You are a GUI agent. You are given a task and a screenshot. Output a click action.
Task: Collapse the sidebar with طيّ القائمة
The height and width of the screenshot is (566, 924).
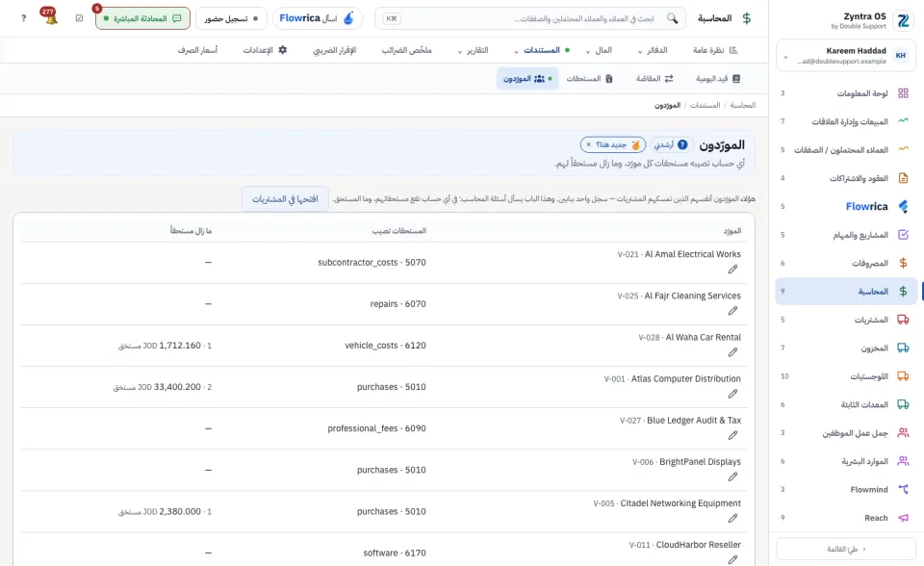tap(846, 549)
